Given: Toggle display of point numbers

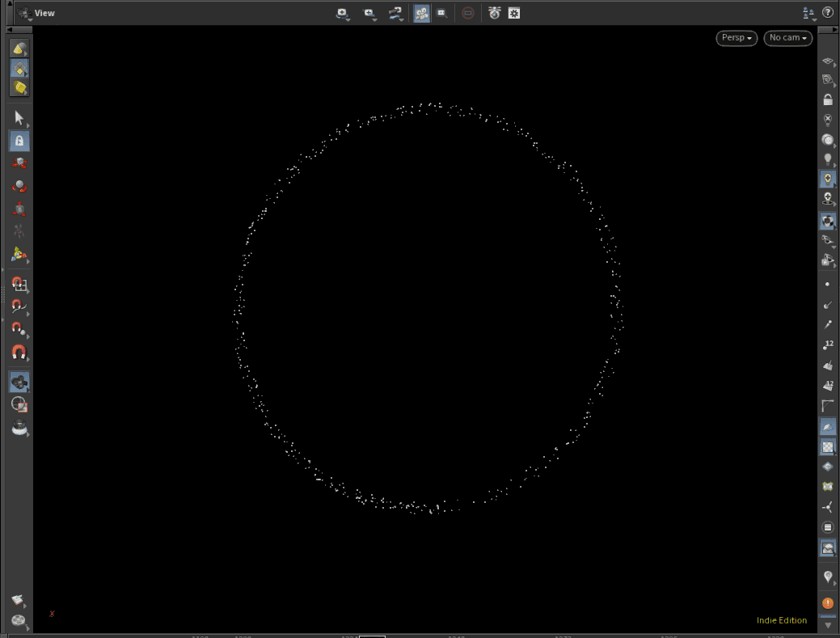Looking at the screenshot, I should click(828, 345).
